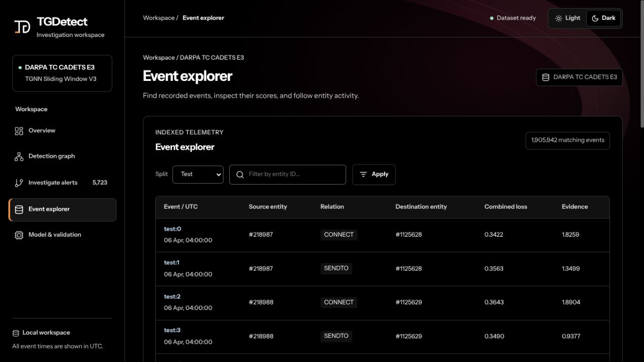Image resolution: width=644 pixels, height=362 pixels.
Task: Click destination #1125628 in test:1 row
Action: click(409, 269)
